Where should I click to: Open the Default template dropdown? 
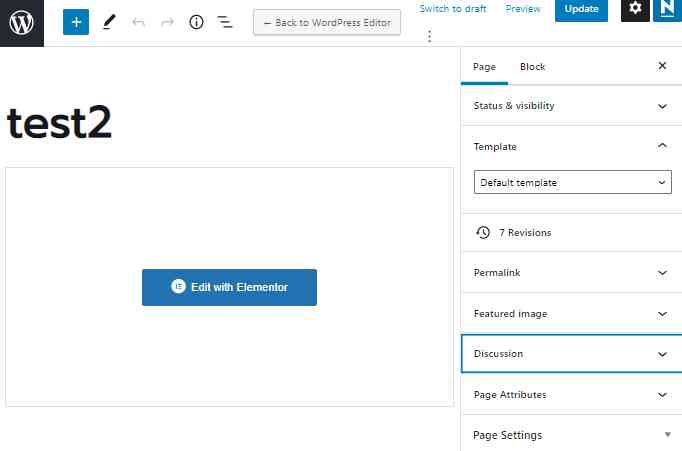point(572,183)
